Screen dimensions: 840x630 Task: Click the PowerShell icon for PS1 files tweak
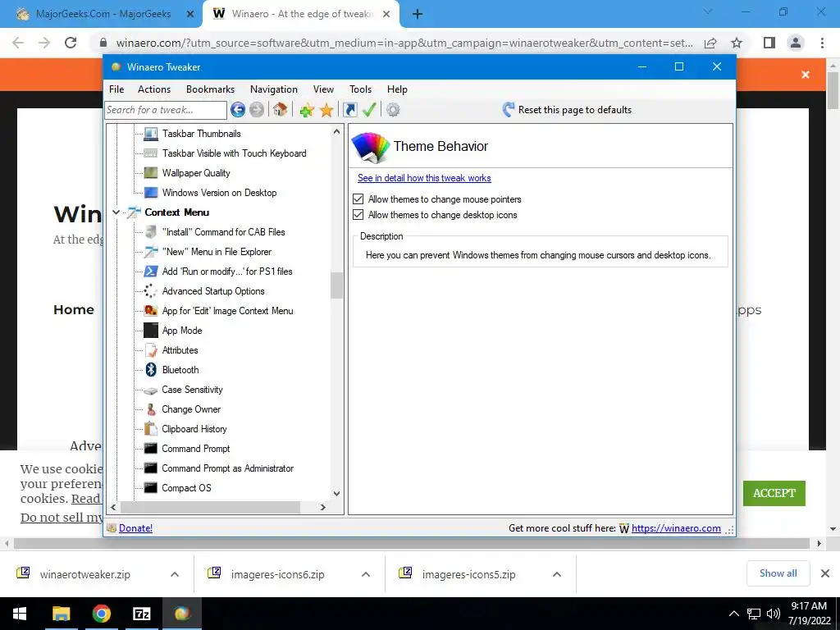click(x=151, y=272)
